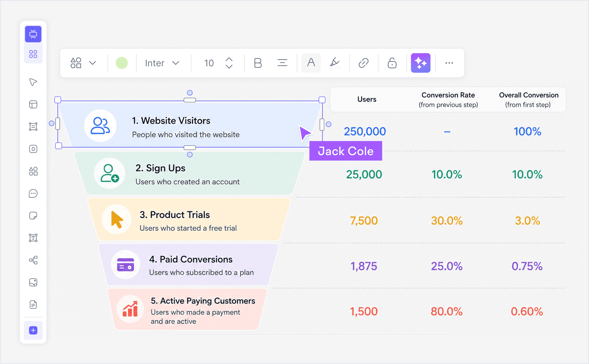Open the diagram connector tool
The height and width of the screenshot is (364, 589).
point(33,260)
